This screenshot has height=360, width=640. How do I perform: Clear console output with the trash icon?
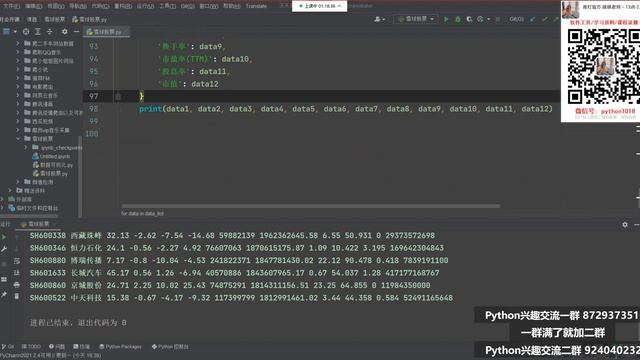[17, 296]
